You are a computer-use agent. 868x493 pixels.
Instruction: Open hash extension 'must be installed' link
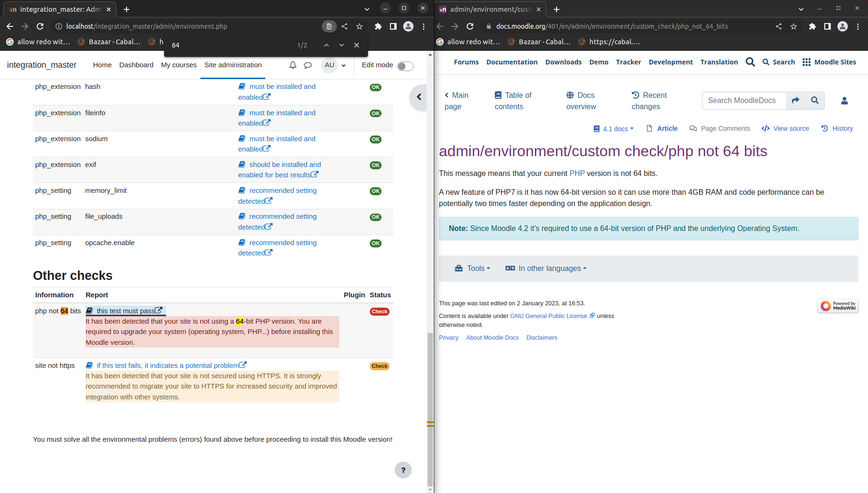(277, 92)
